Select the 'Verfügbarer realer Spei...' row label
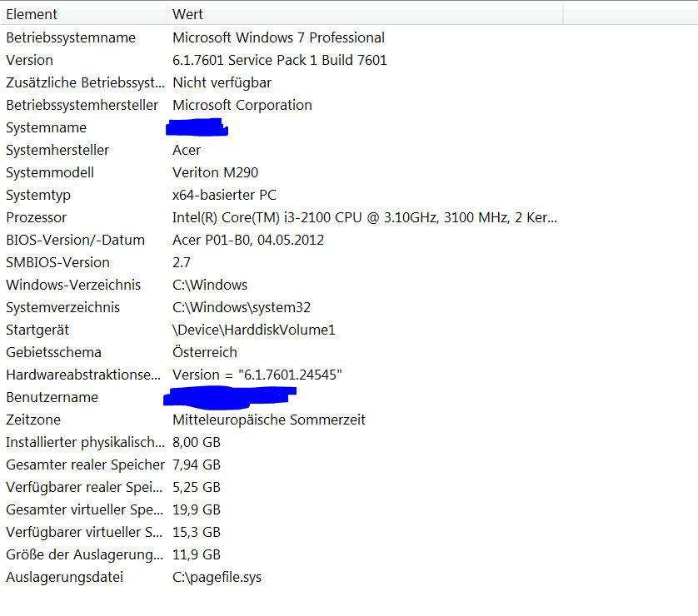Screen dimensions: 698x616 click(x=84, y=488)
